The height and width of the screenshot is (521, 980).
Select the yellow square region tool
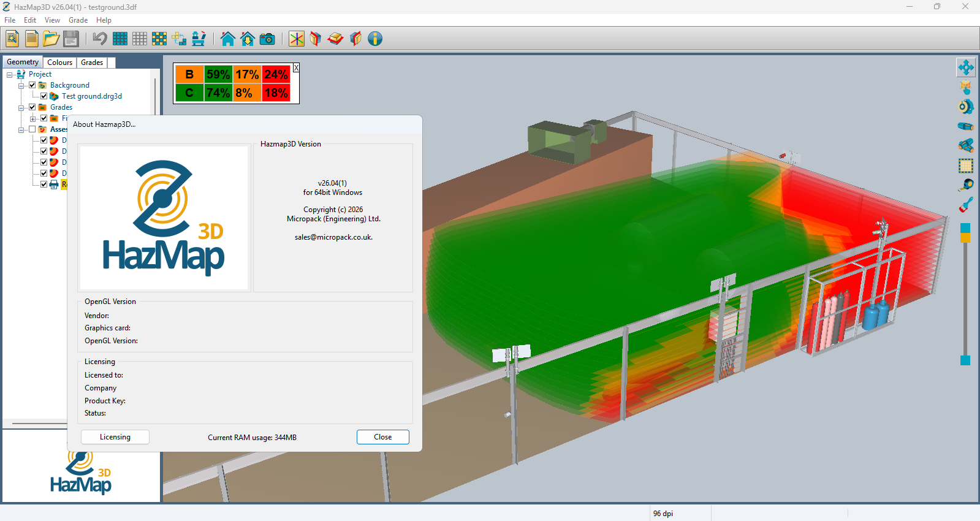point(966,165)
